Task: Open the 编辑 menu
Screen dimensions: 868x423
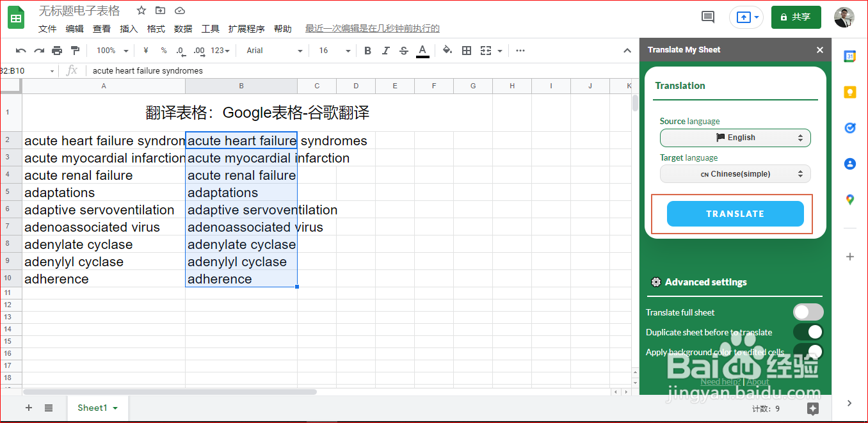Action: (x=74, y=29)
